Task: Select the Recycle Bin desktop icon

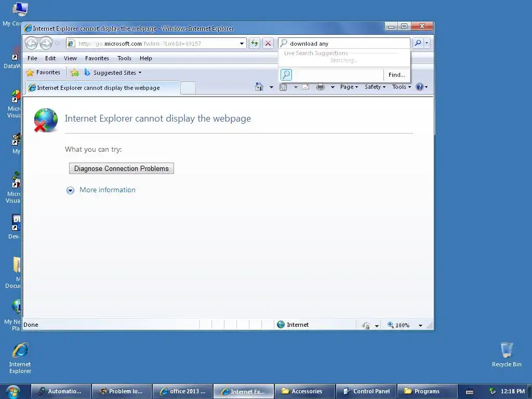Action: click(x=507, y=354)
